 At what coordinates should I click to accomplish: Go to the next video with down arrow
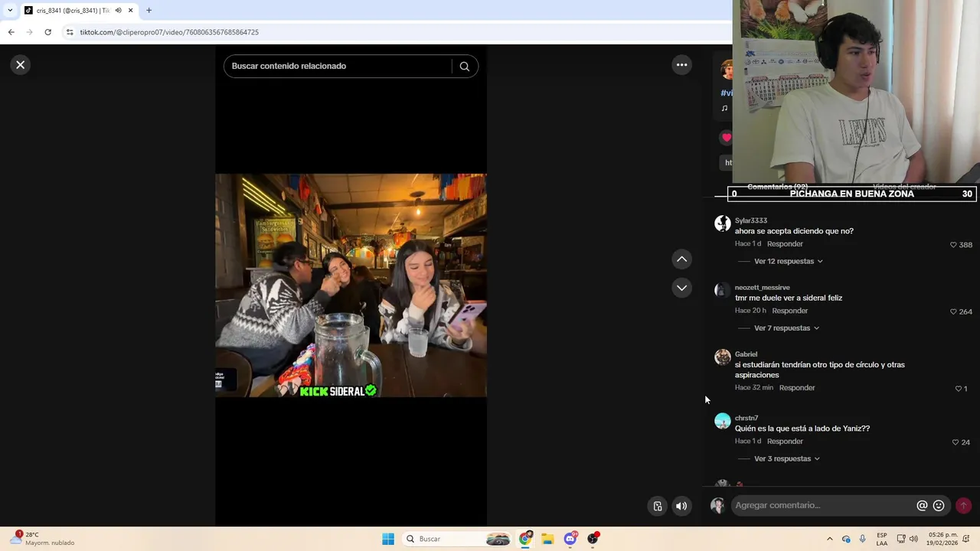pyautogui.click(x=681, y=288)
